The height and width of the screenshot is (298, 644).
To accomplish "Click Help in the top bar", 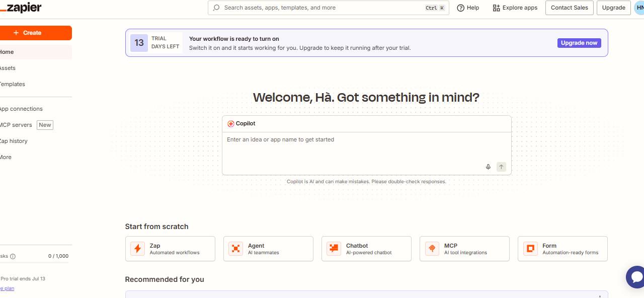I will click(x=468, y=8).
